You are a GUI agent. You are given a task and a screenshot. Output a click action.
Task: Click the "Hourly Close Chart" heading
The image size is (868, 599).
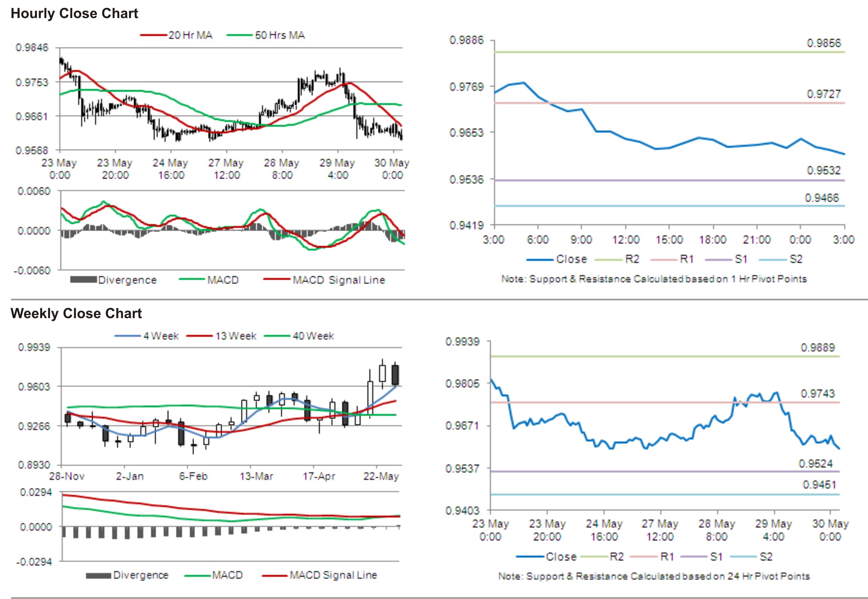[74, 14]
